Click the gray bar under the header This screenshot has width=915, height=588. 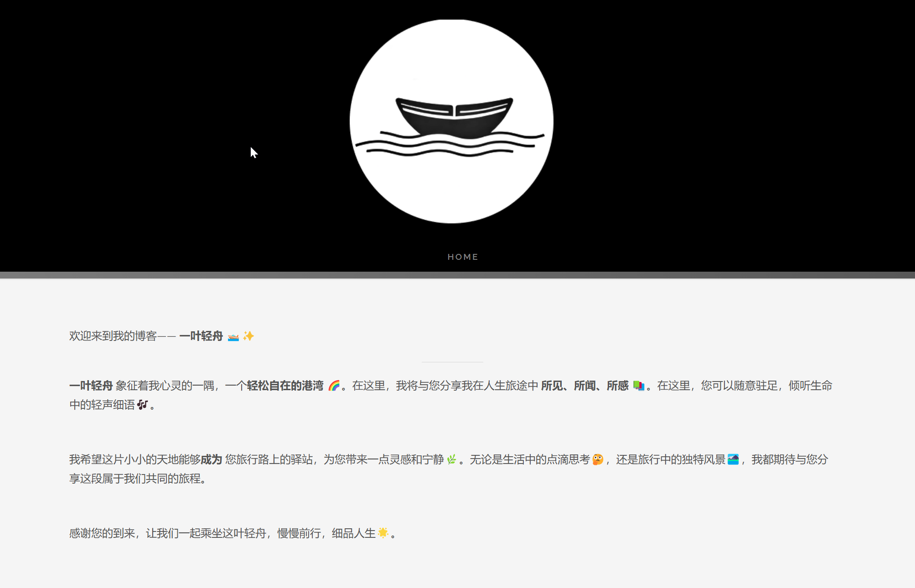(457, 275)
